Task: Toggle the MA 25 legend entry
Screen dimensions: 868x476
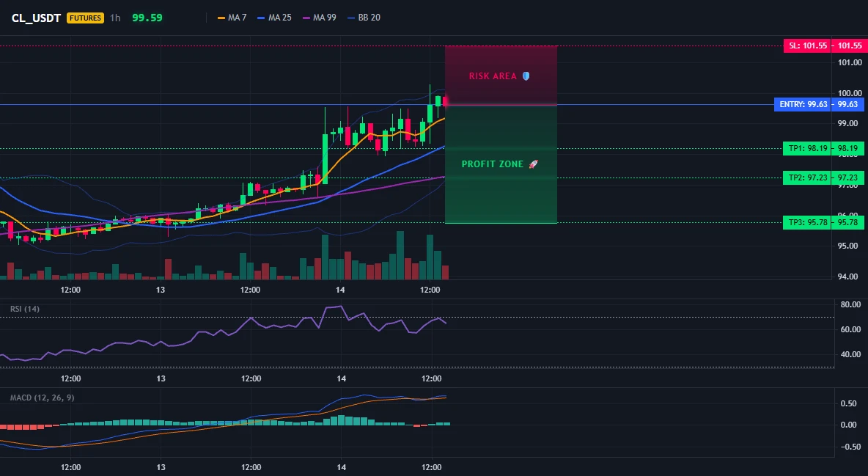Action: (274, 18)
